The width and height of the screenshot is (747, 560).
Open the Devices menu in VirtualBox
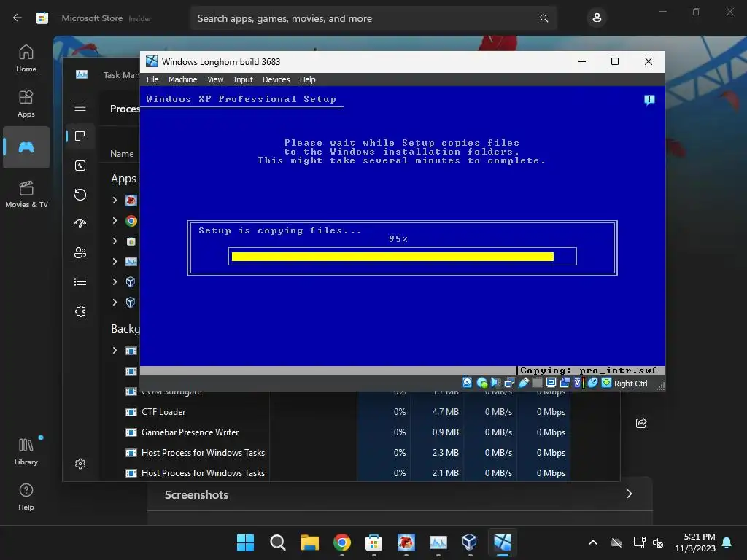[276, 79]
